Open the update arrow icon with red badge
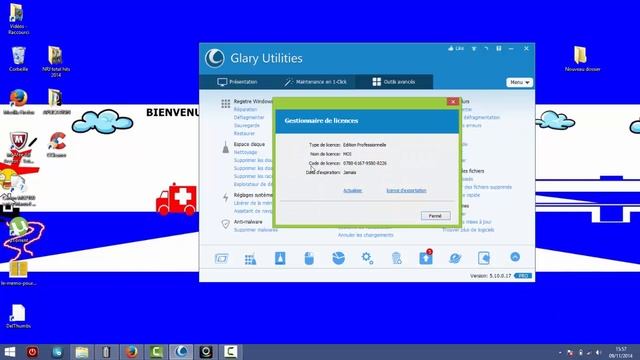 (426, 257)
